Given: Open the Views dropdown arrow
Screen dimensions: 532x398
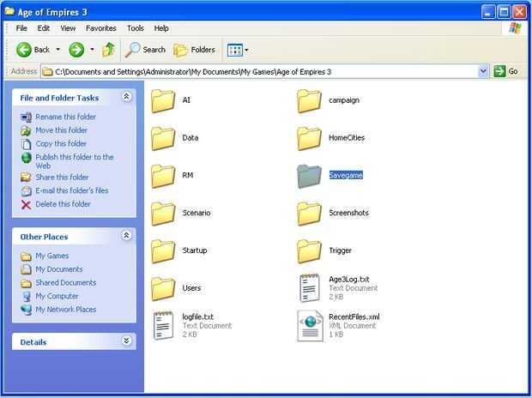Looking at the screenshot, I should pos(246,51).
